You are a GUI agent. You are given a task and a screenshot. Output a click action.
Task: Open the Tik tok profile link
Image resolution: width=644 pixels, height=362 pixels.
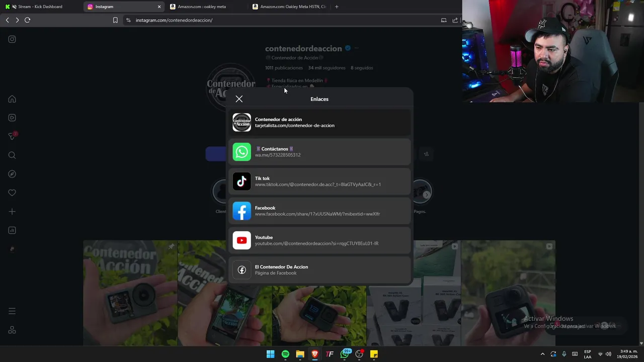coord(319,182)
